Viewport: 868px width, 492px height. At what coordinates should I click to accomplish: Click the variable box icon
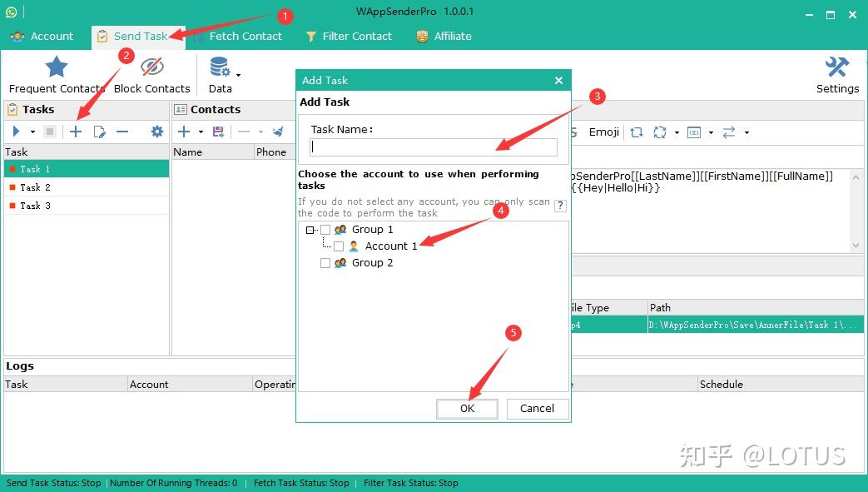[x=693, y=132]
